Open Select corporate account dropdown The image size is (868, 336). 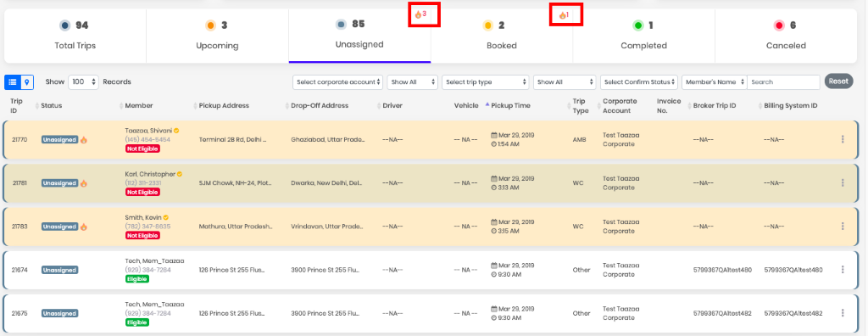[338, 82]
